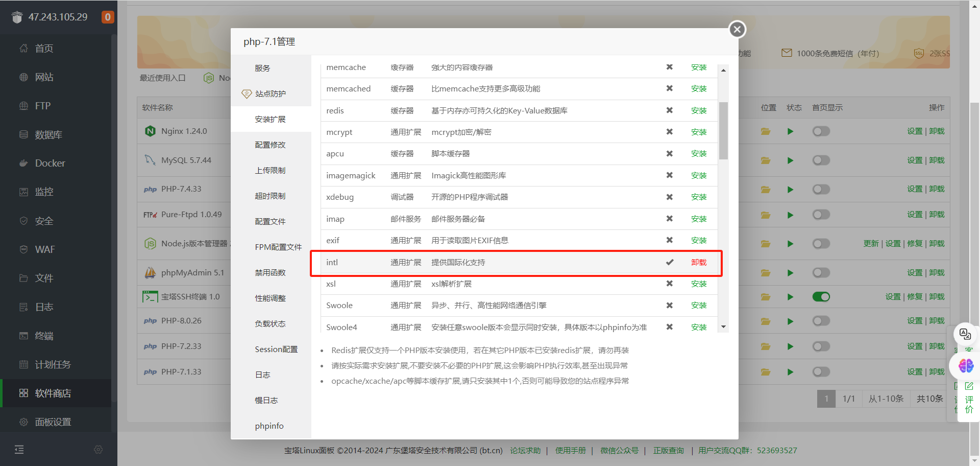Open the Docker sidebar icon
The image size is (980, 466).
23,164
